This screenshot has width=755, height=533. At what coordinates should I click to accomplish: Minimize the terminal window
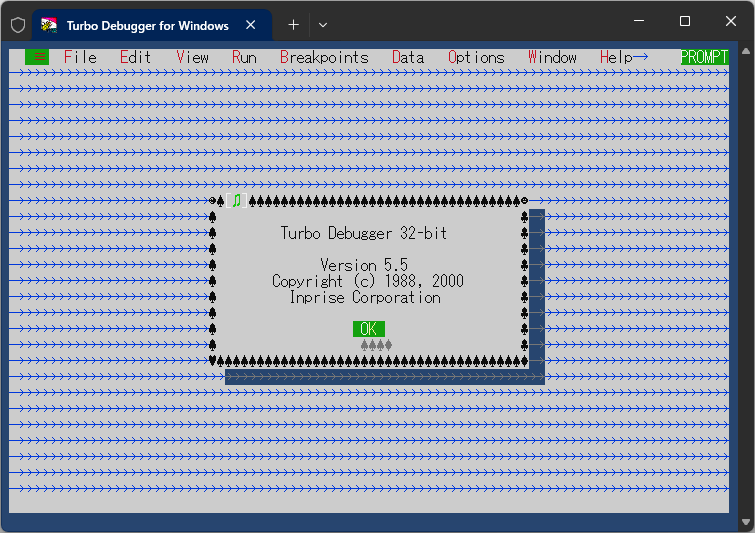[x=639, y=21]
